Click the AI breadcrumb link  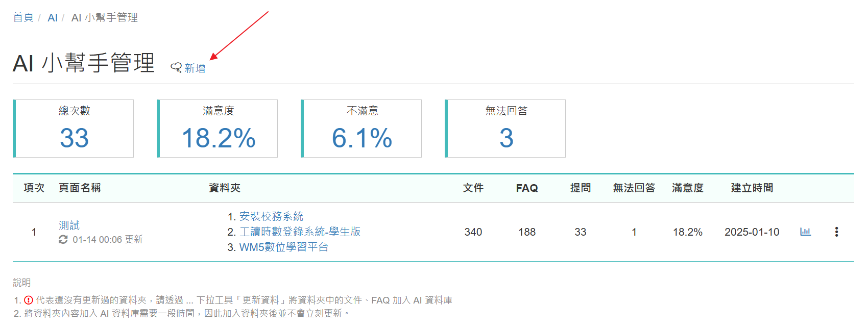tap(52, 18)
